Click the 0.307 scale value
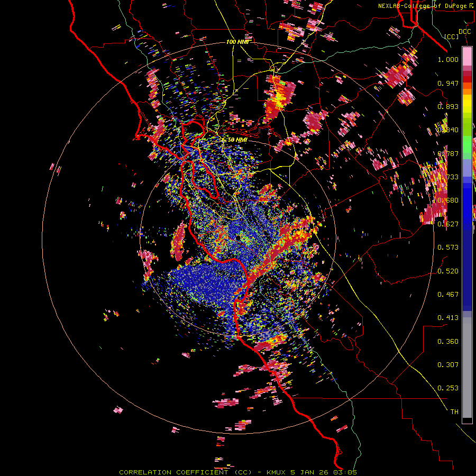The image size is (476, 476). (x=448, y=364)
